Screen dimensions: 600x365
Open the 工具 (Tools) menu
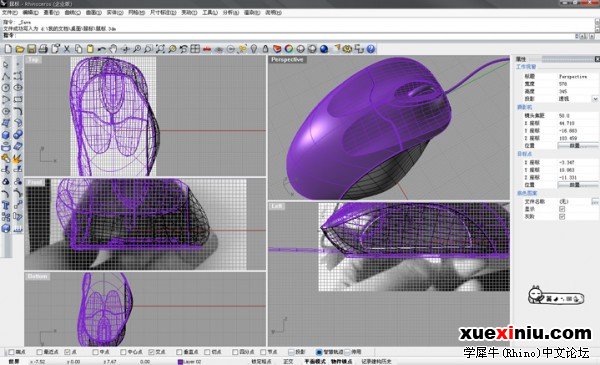click(210, 13)
